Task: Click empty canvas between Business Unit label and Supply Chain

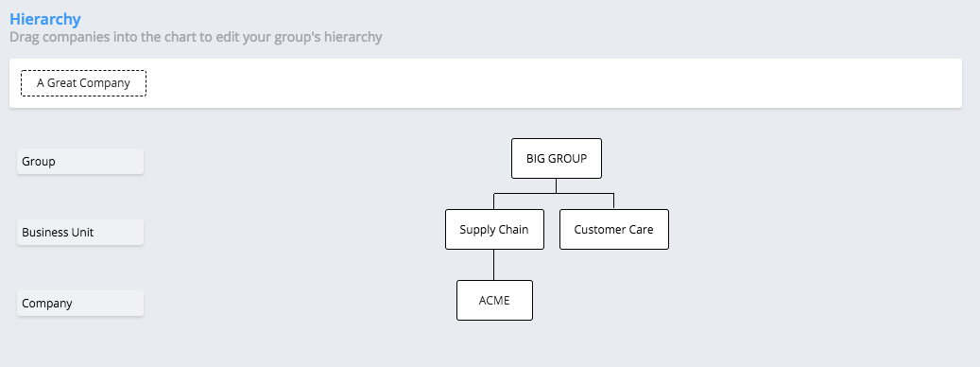Action: [x=294, y=231]
